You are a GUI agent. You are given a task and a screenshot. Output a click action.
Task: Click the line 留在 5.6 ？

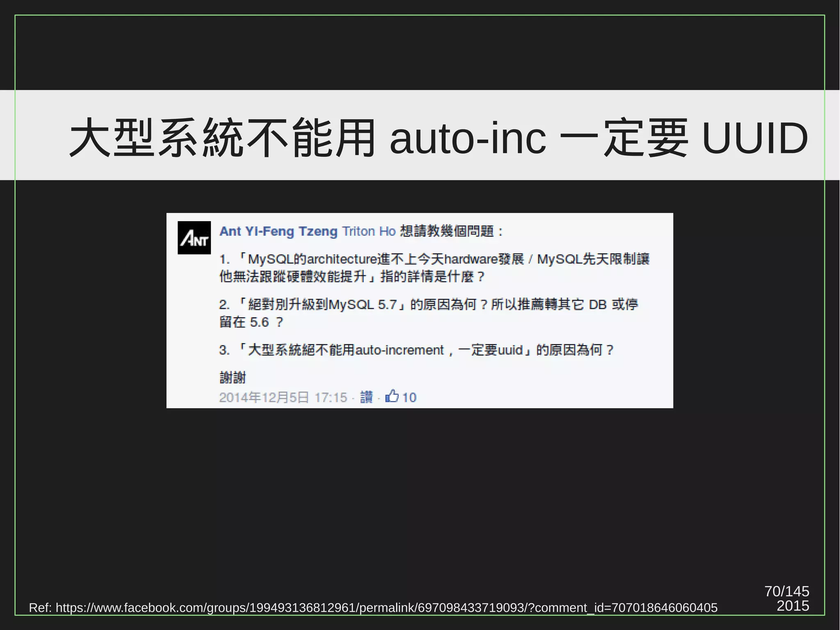pos(251,322)
